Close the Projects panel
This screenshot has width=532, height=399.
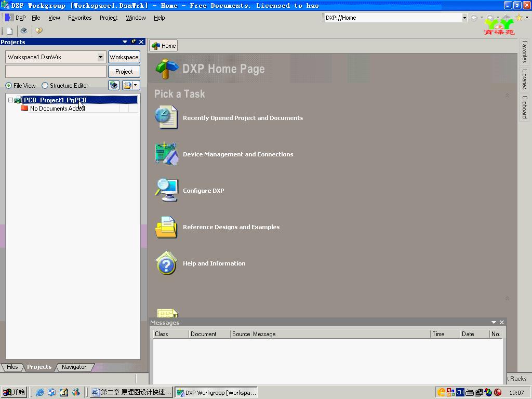pyautogui.click(x=141, y=42)
